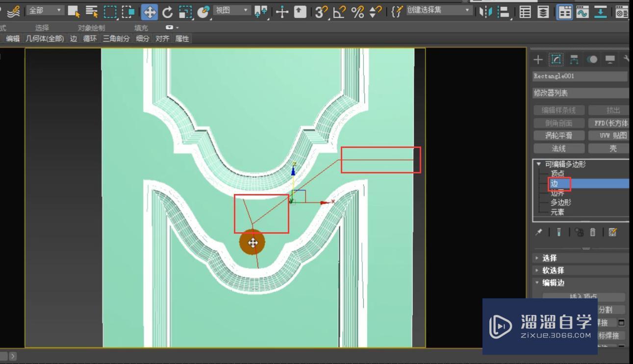Image resolution: width=633 pixels, height=364 pixels.
Task: Click the 壳 modifier button
Action: tap(609, 148)
